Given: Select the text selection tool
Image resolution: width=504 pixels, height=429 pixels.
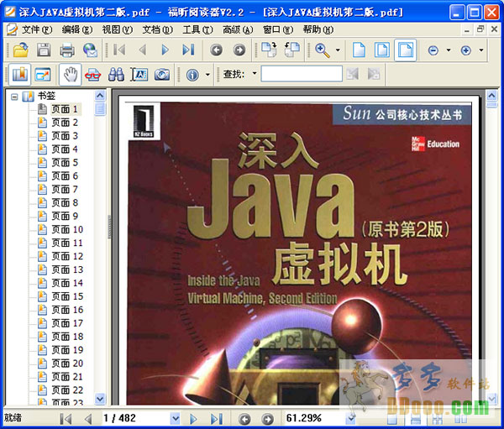Looking at the screenshot, I should coord(139,75).
